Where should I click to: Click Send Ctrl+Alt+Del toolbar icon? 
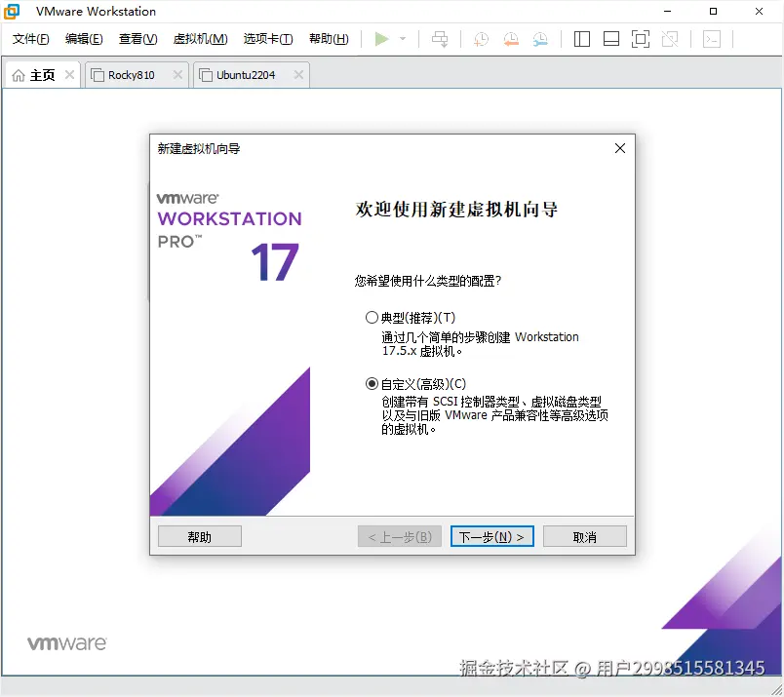coord(440,39)
